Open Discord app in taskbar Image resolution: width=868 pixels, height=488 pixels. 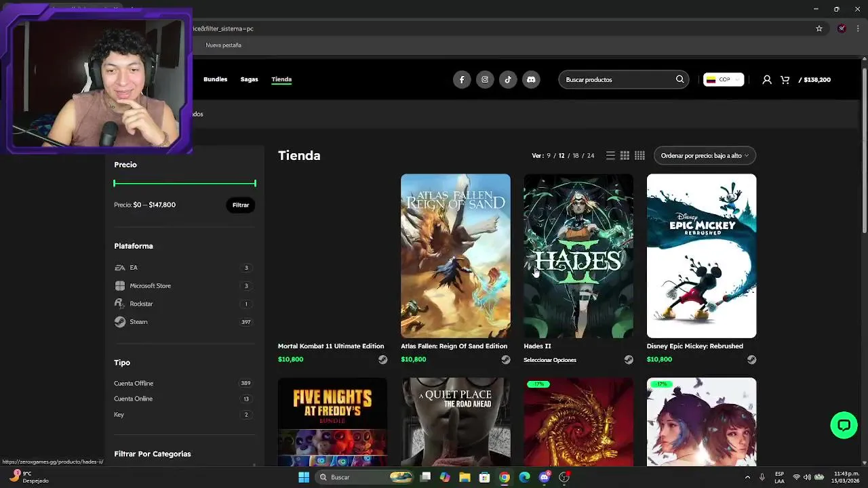tap(545, 477)
